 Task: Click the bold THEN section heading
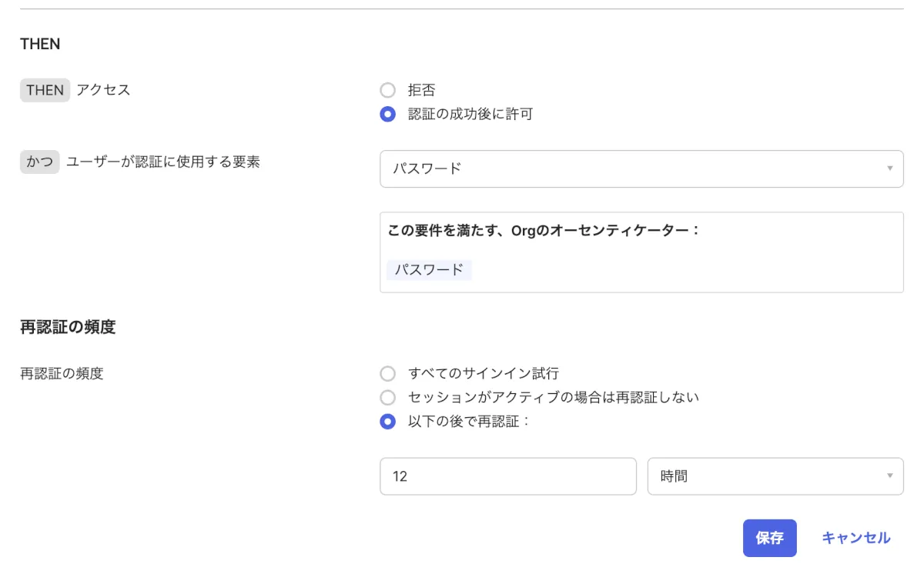click(40, 44)
